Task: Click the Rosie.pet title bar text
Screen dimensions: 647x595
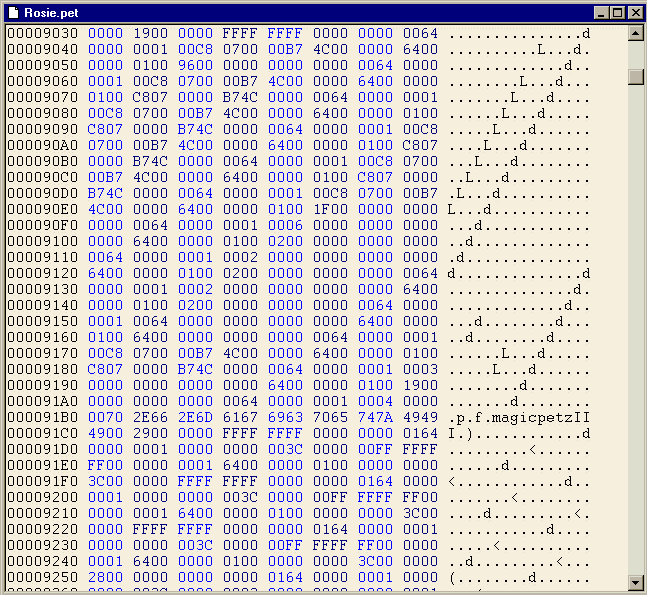Action: click(53, 12)
